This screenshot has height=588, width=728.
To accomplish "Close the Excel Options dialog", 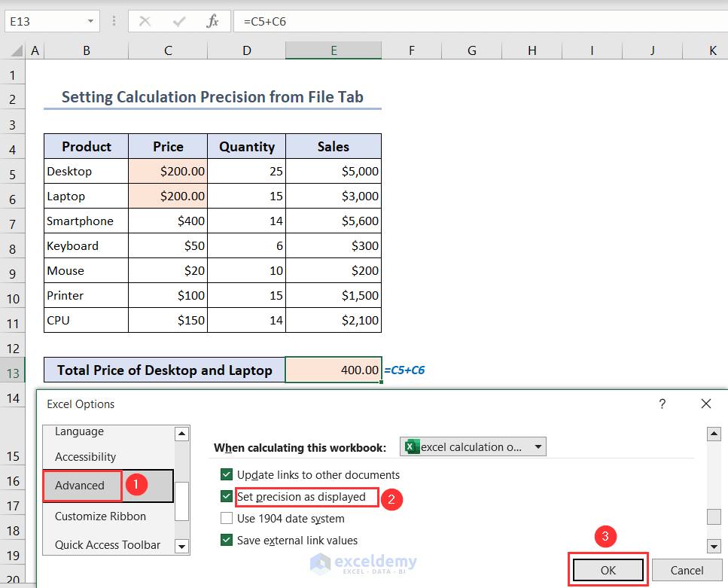I will tap(705, 404).
